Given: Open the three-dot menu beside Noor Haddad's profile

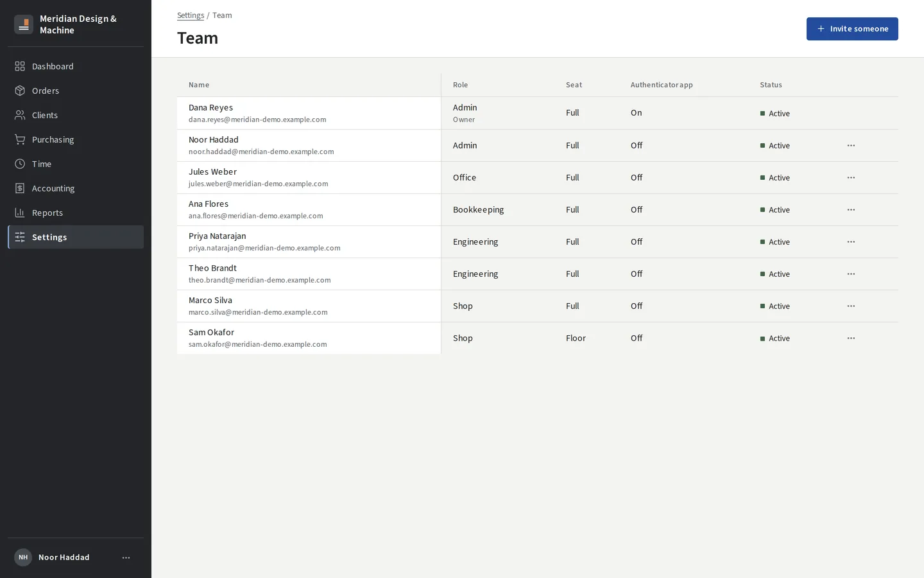Looking at the screenshot, I should click(126, 557).
